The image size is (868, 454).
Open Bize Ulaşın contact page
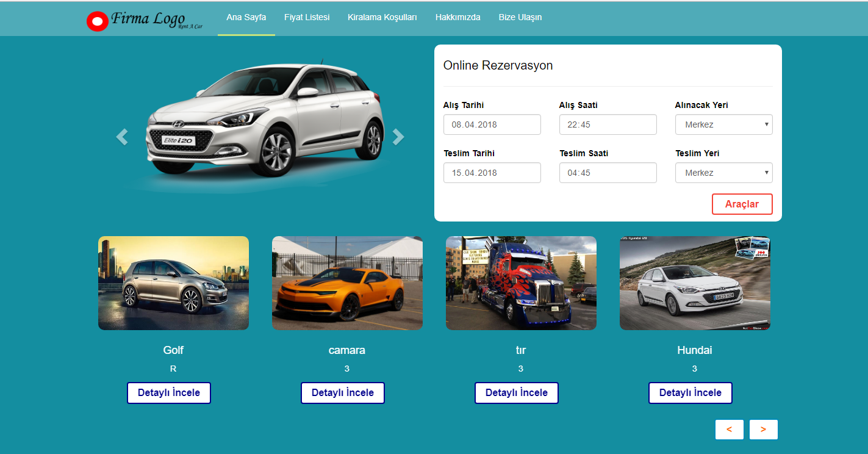[520, 17]
